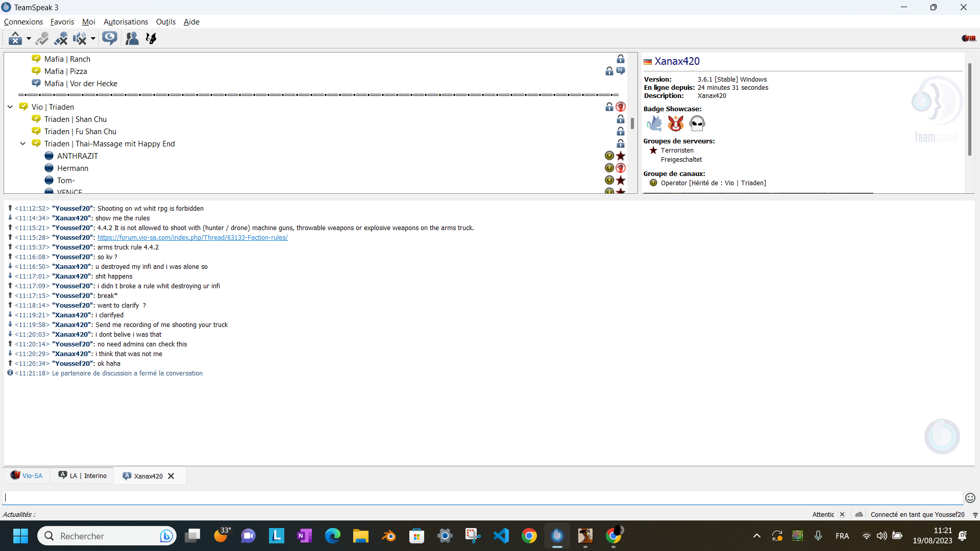The width and height of the screenshot is (980, 551).
Task: Open the contacts manager icon
Action: (x=132, y=38)
